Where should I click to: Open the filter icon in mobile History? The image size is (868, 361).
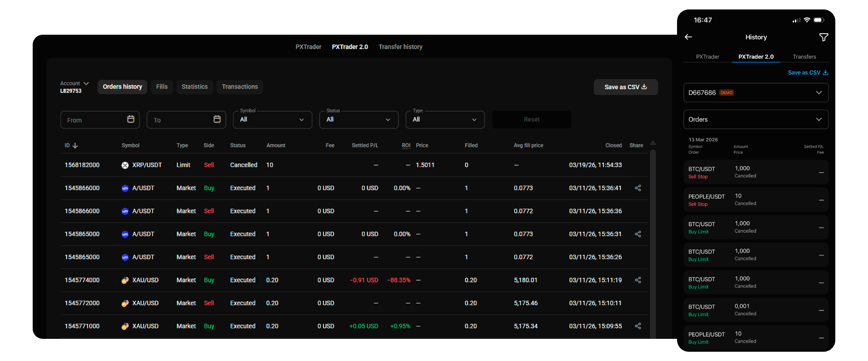tap(824, 37)
